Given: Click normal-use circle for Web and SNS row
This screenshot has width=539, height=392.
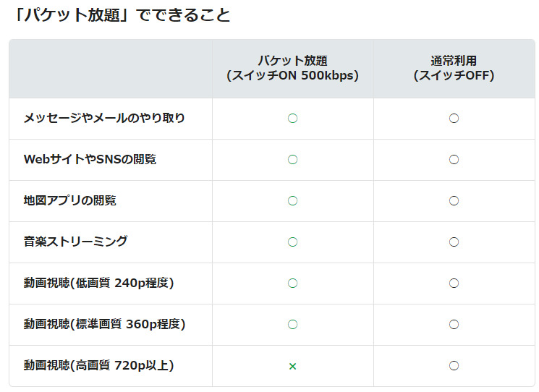Looking at the screenshot, I should (x=454, y=159).
